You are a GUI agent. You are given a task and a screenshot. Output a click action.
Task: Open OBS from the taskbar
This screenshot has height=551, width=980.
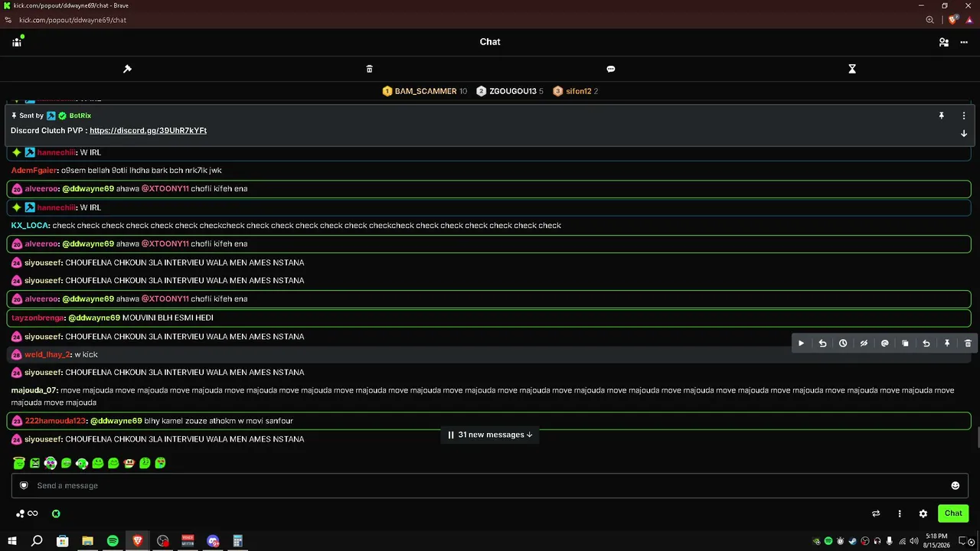tap(163, 541)
